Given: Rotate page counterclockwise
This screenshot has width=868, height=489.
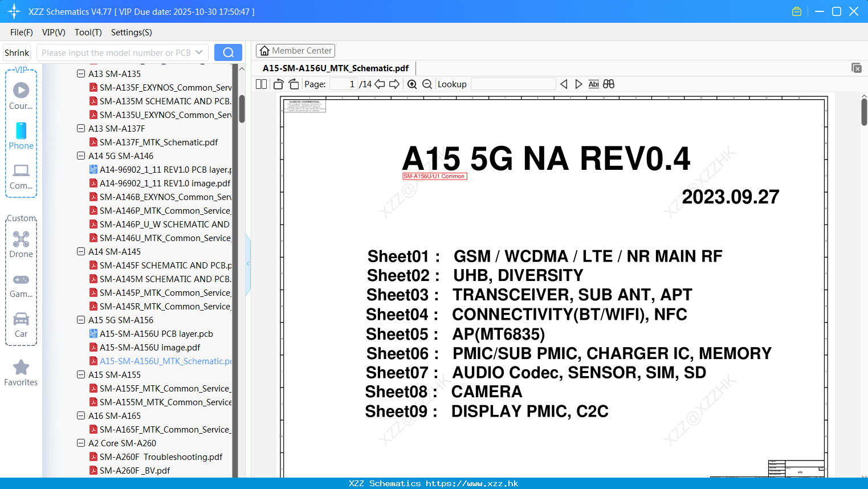Looking at the screenshot, I should pyautogui.click(x=279, y=84).
